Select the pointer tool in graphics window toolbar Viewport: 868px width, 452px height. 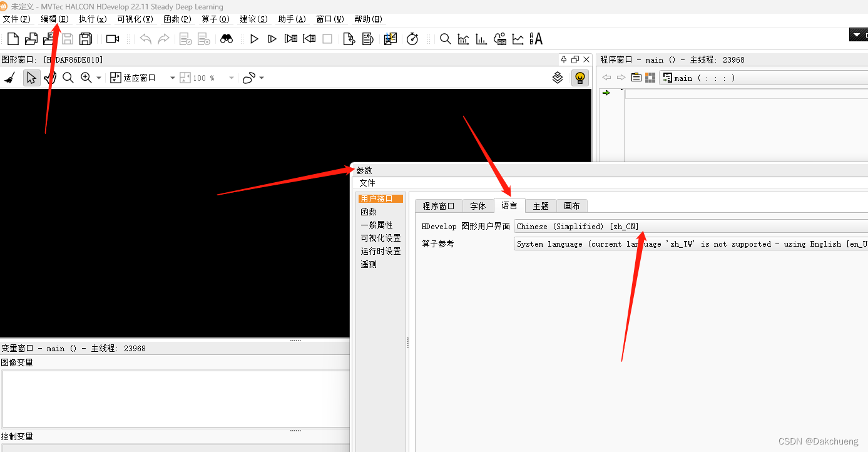(x=31, y=77)
